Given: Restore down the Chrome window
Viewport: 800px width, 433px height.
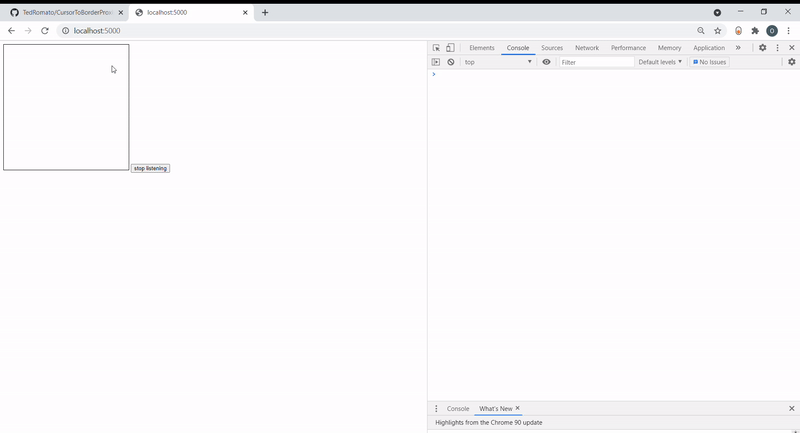Looking at the screenshot, I should tap(764, 12).
